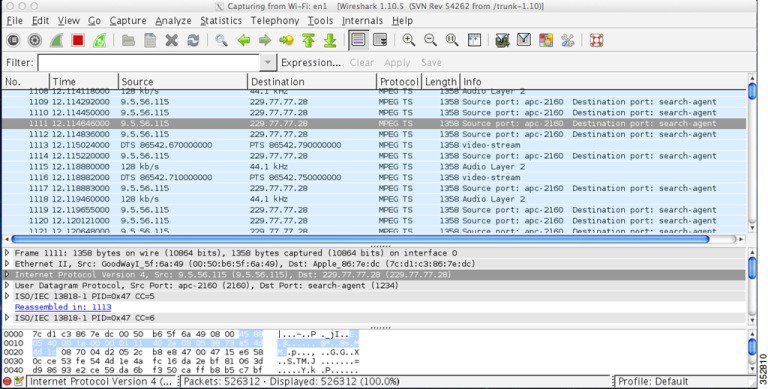Image resolution: width=768 pixels, height=389 pixels.
Task: Open display filters dialog icon
Action: (x=524, y=40)
